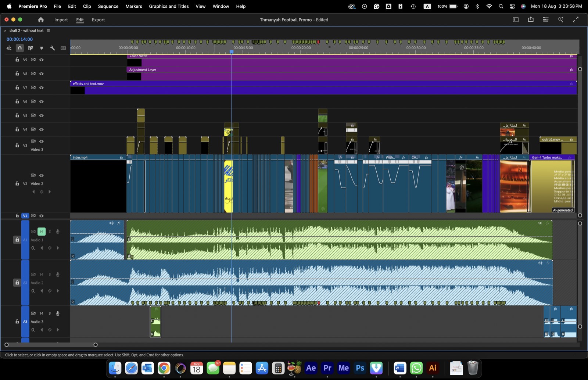The image size is (588, 380).
Task: Open the sequence panel menu beside draft 2
Action: 48,31
